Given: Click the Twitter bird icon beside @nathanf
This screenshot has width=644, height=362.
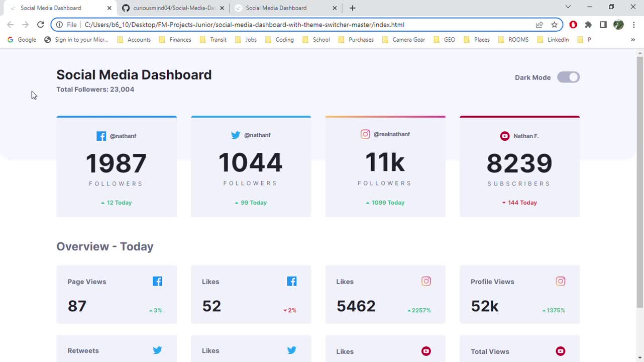Looking at the screenshot, I should pos(236,135).
